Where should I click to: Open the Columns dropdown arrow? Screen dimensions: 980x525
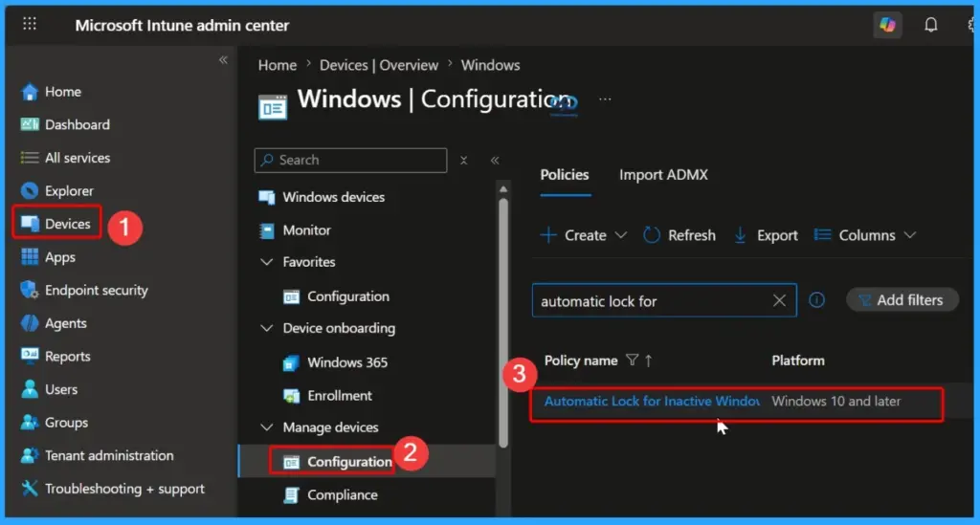(x=910, y=235)
